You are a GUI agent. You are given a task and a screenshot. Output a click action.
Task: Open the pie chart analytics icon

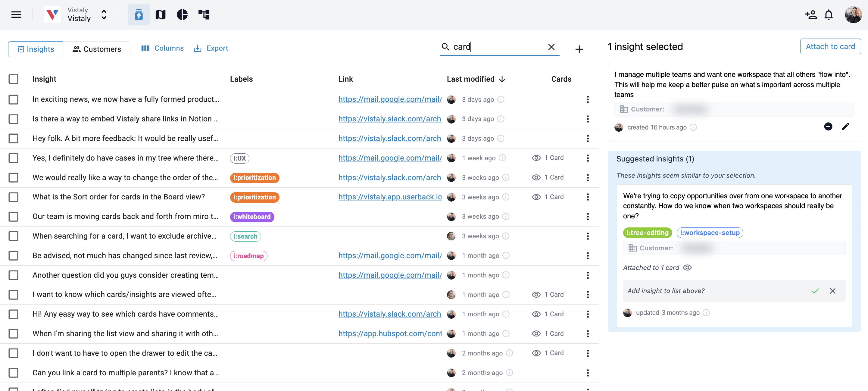tap(182, 14)
